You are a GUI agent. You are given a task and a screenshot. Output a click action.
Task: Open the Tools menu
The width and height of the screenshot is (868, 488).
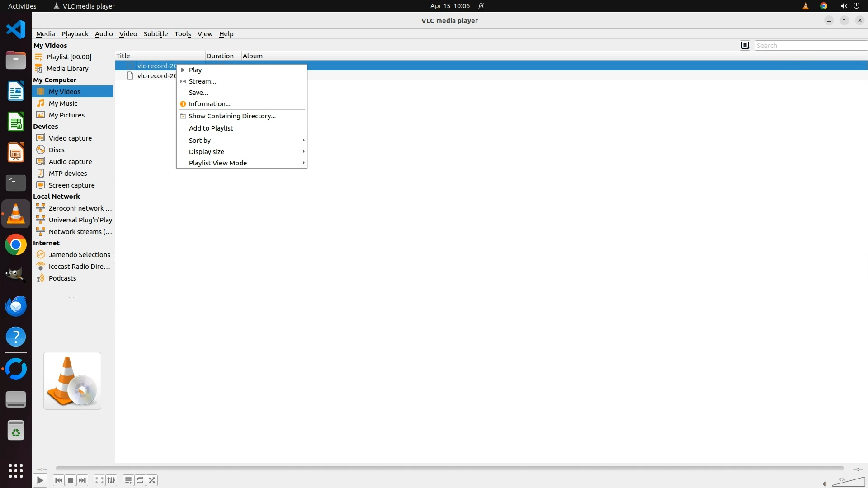183,34
